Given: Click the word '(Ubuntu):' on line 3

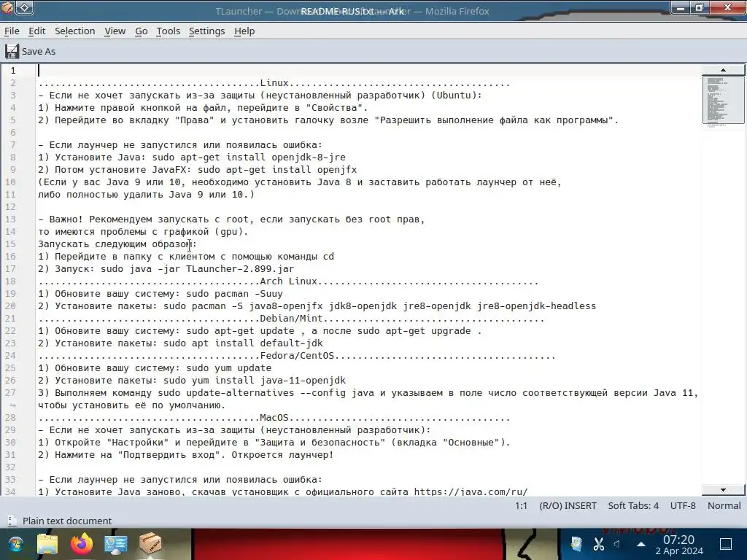Looking at the screenshot, I should [x=457, y=96].
